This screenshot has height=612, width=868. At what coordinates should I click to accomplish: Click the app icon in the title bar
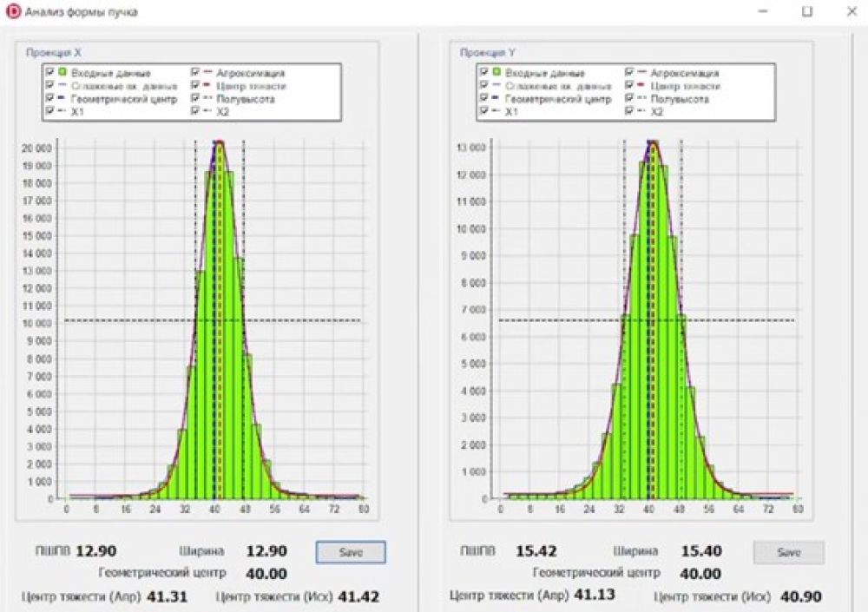13,12
